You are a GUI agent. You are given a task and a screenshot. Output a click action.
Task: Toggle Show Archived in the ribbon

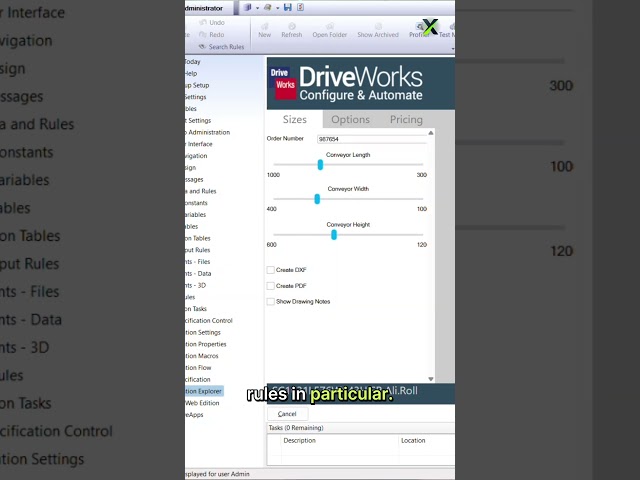378,31
